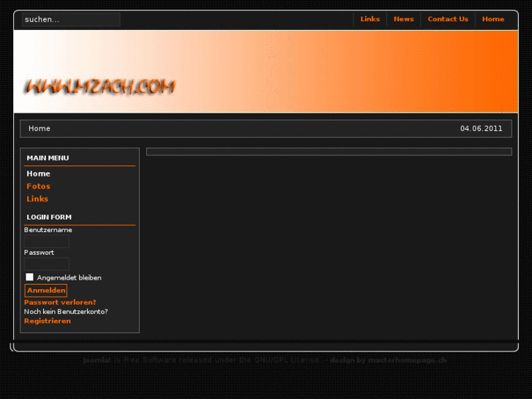
Task: Click the Anmelden button
Action: click(46, 291)
